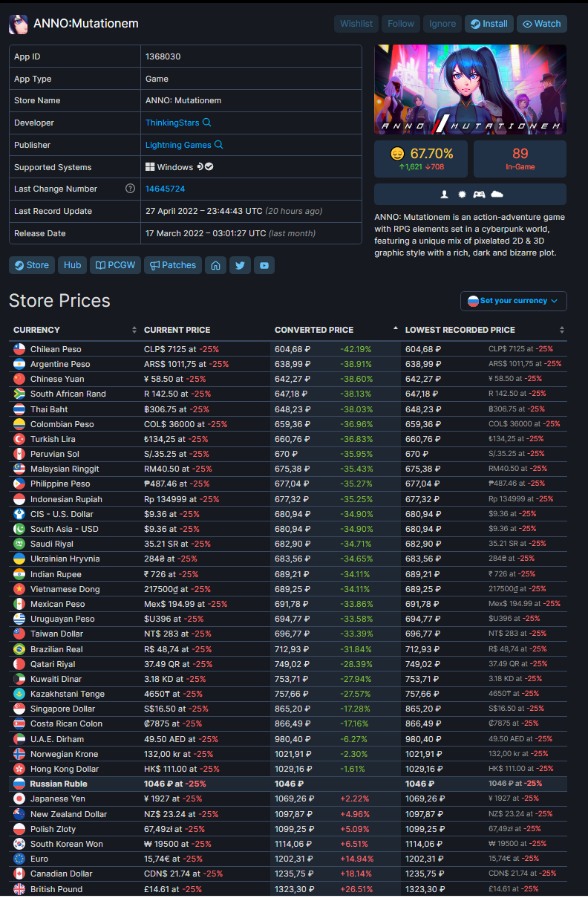This screenshot has width=588, height=904.
Task: Click the Install button
Action: tap(489, 24)
